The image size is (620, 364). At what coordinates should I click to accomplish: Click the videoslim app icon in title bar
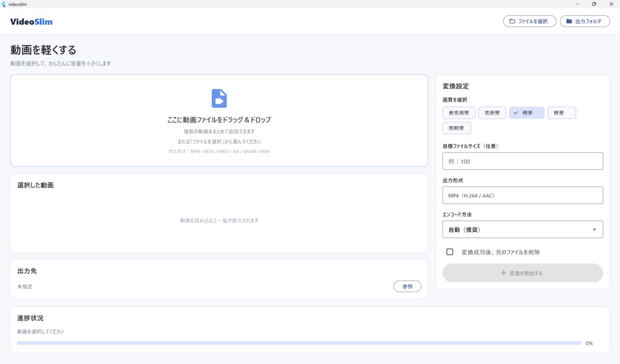(4, 4)
